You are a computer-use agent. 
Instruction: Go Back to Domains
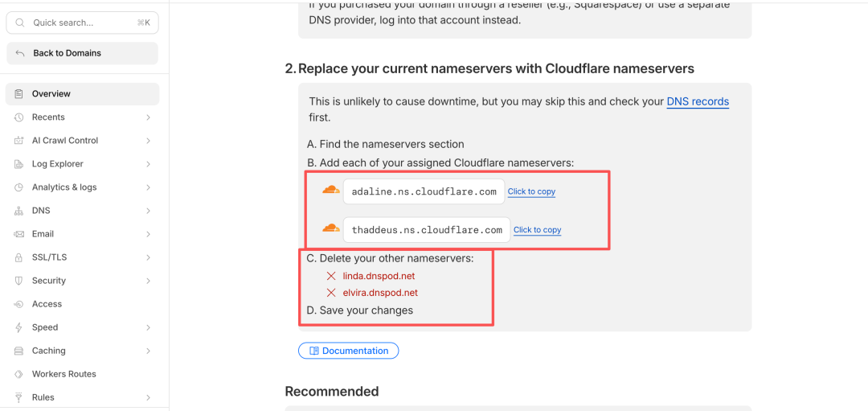click(x=83, y=53)
